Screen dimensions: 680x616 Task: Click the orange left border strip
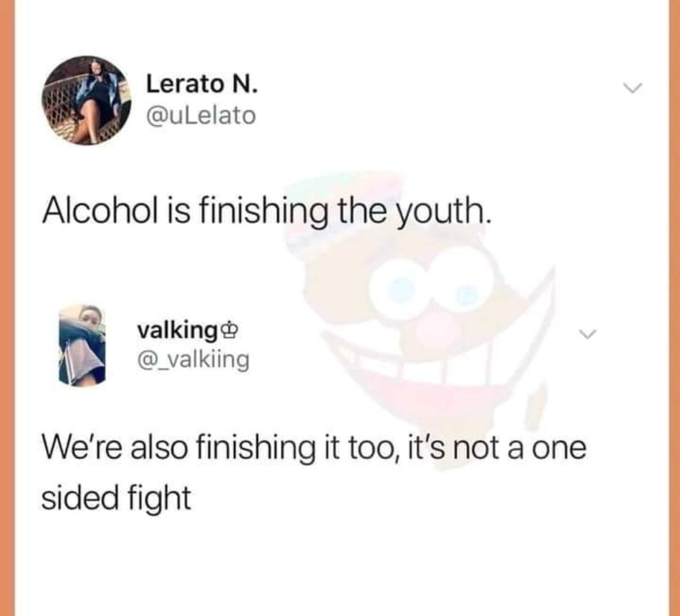point(7,308)
